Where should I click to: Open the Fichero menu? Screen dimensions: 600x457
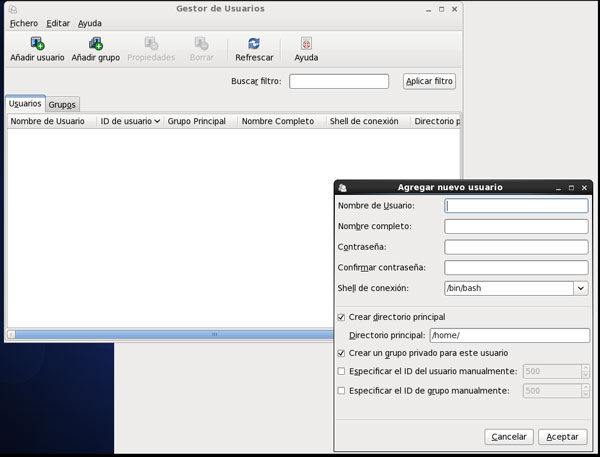pyautogui.click(x=24, y=23)
